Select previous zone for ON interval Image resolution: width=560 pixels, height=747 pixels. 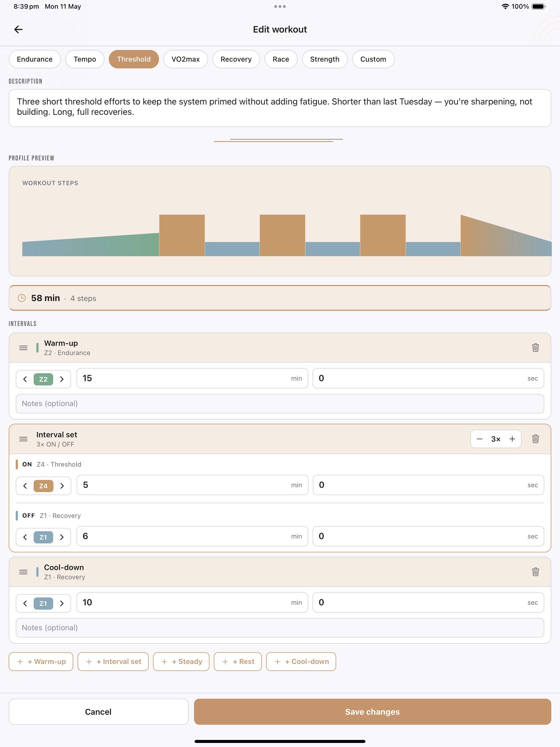click(x=25, y=486)
